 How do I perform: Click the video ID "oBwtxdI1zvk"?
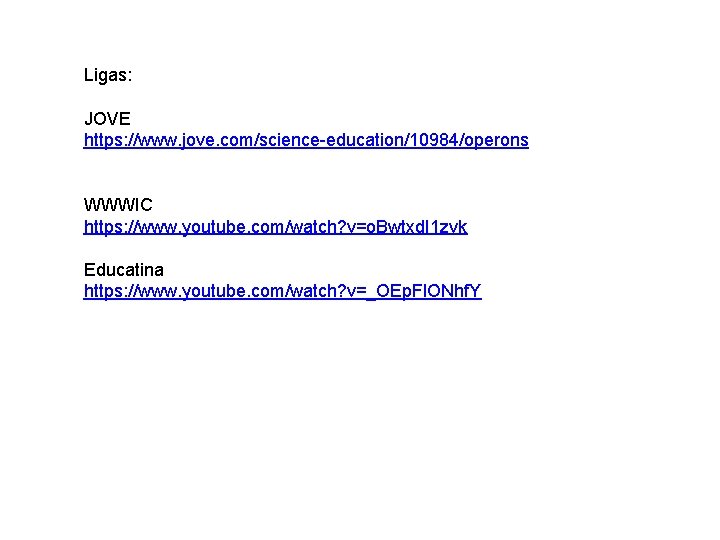point(417,227)
